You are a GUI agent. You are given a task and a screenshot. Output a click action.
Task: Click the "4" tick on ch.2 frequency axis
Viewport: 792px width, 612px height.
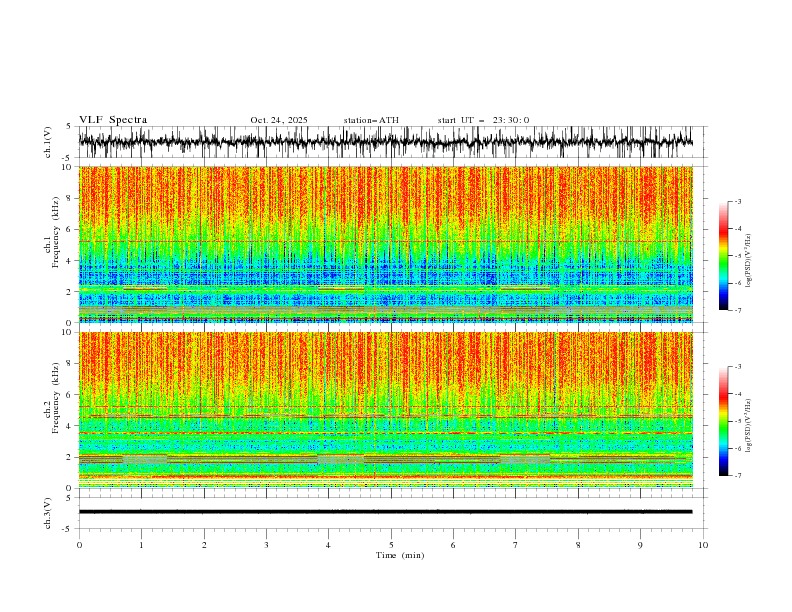70,426
